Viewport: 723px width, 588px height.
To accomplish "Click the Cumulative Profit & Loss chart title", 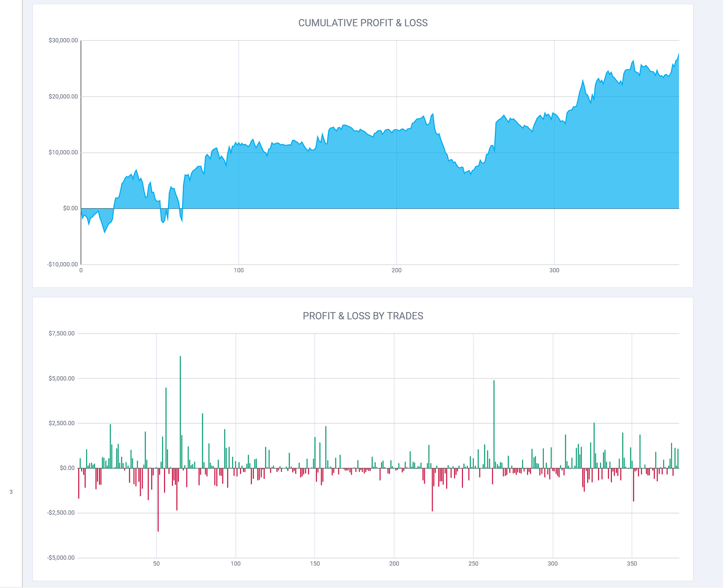I will point(362,23).
